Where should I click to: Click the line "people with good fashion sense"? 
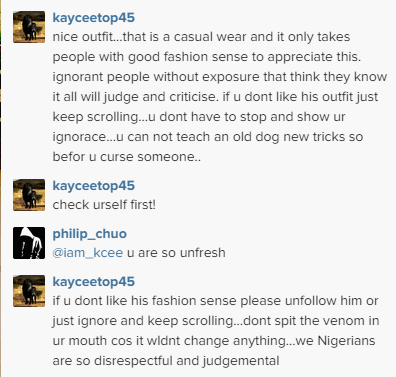(207, 57)
